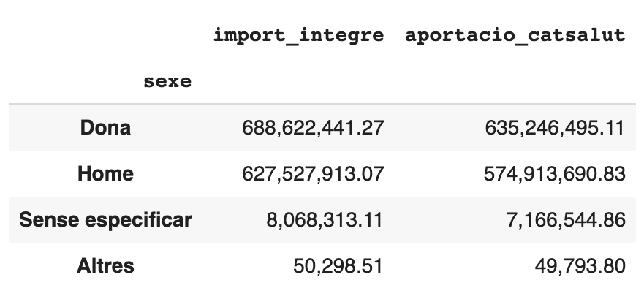
Task: Select the Sense especificar row label
Action: (x=105, y=219)
